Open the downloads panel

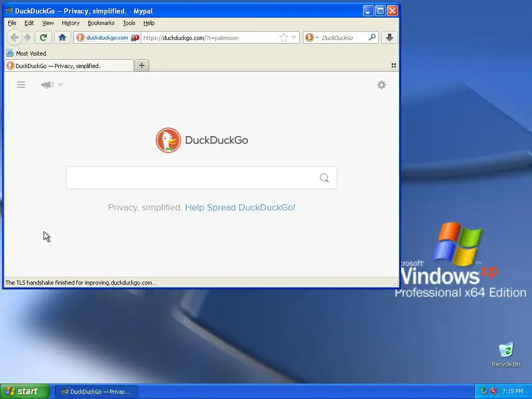click(389, 37)
